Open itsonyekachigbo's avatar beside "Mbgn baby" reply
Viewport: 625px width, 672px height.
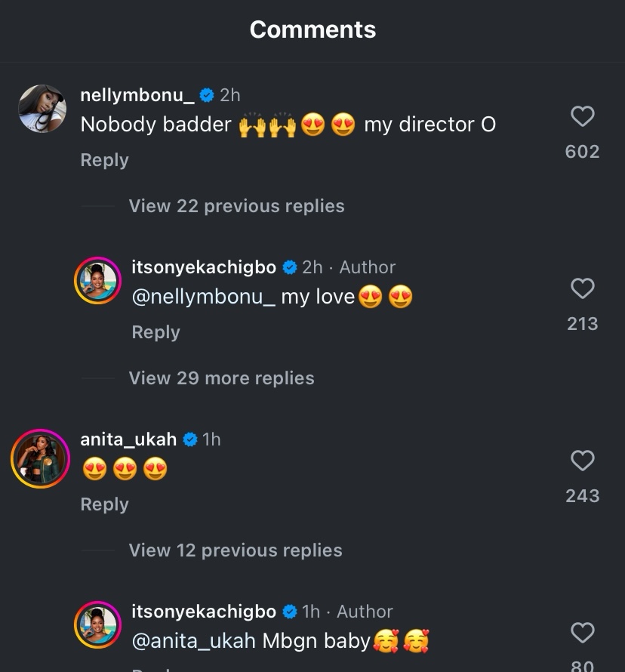pyautogui.click(x=98, y=626)
